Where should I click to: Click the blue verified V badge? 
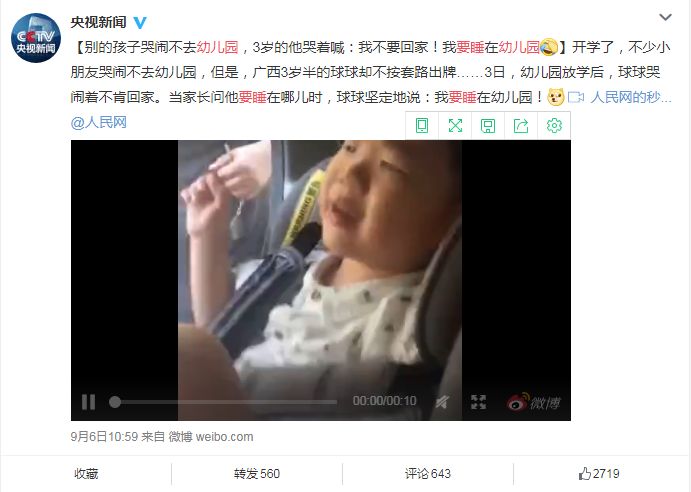click(x=140, y=22)
